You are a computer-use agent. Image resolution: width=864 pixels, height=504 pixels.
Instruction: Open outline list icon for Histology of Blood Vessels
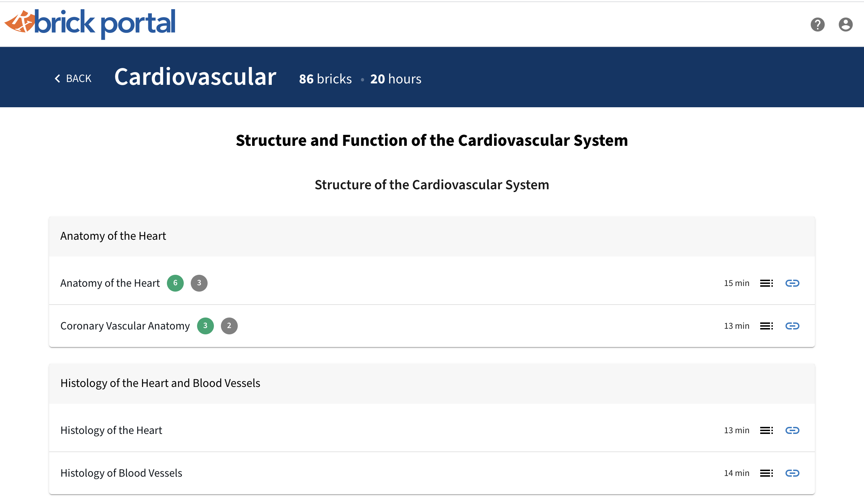point(767,473)
